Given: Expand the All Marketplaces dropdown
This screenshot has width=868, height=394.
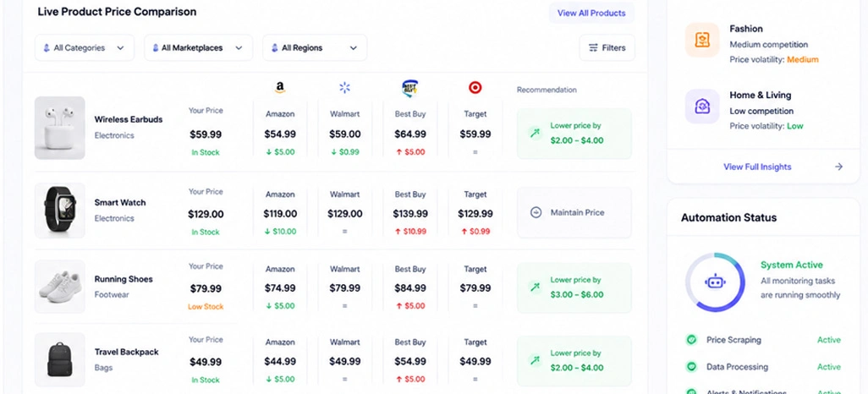Looking at the screenshot, I should click(199, 47).
